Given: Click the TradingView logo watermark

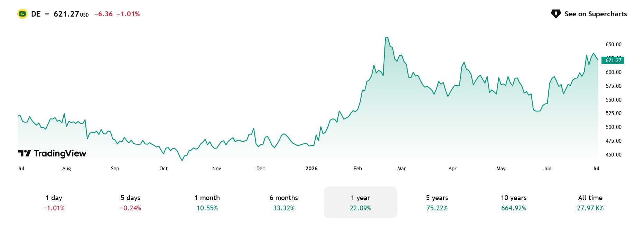Looking at the screenshot, I should pyautogui.click(x=52, y=153).
